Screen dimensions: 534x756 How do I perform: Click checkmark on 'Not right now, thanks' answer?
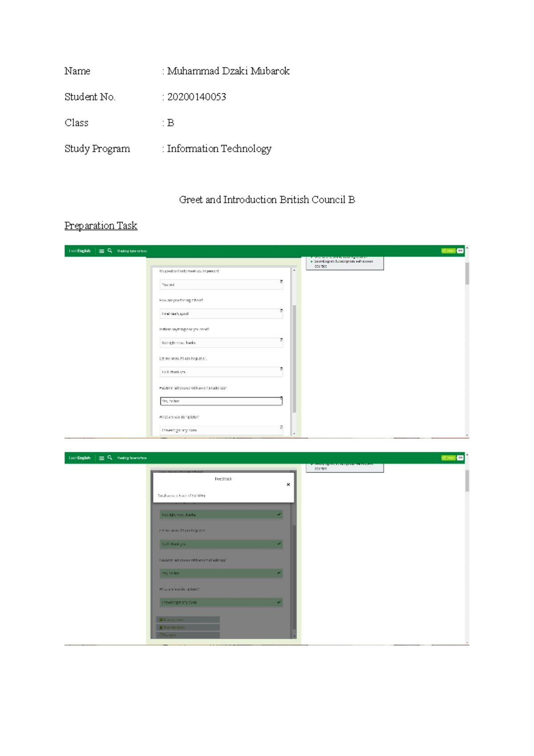pyautogui.click(x=279, y=515)
